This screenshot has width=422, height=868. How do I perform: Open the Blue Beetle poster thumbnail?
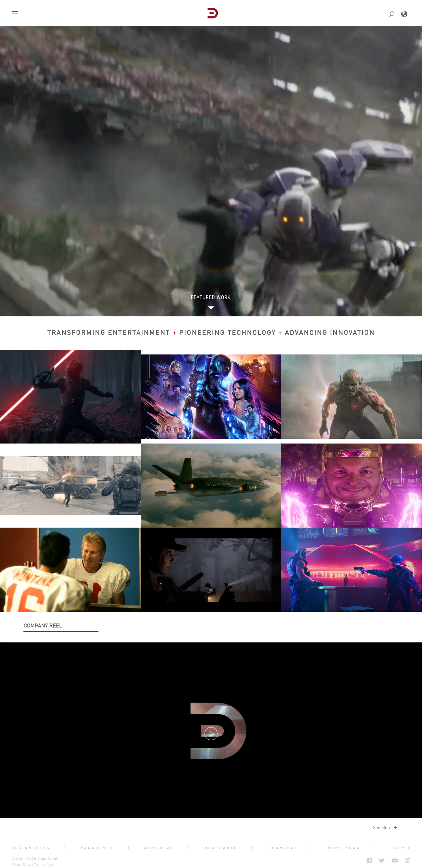(x=211, y=397)
